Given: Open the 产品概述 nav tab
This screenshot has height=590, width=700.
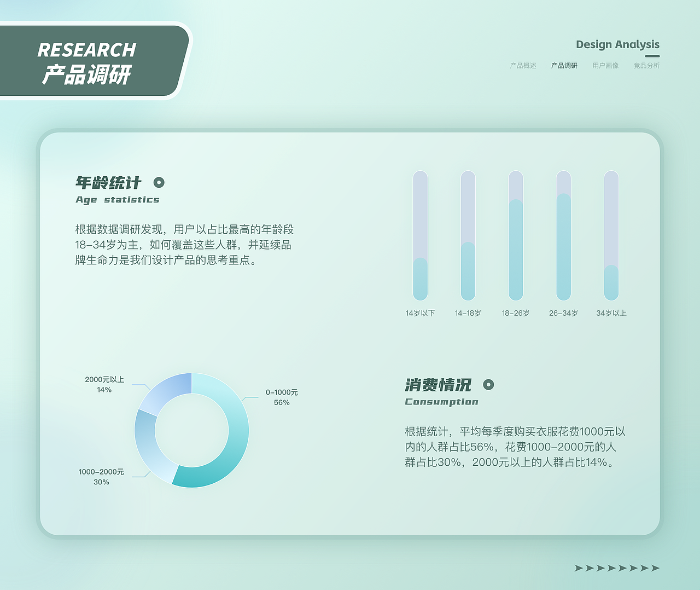Looking at the screenshot, I should pyautogui.click(x=523, y=66).
